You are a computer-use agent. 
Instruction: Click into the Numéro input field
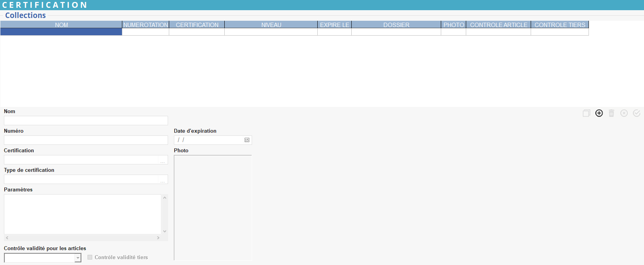86,140
